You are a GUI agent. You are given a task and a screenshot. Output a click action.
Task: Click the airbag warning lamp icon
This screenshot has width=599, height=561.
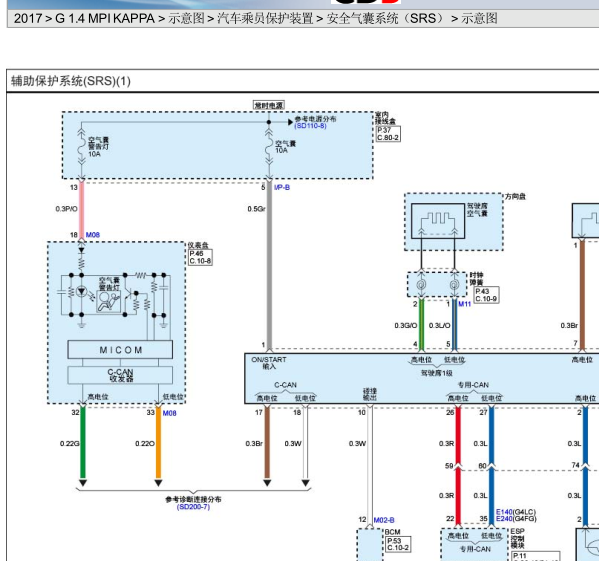click(x=108, y=302)
